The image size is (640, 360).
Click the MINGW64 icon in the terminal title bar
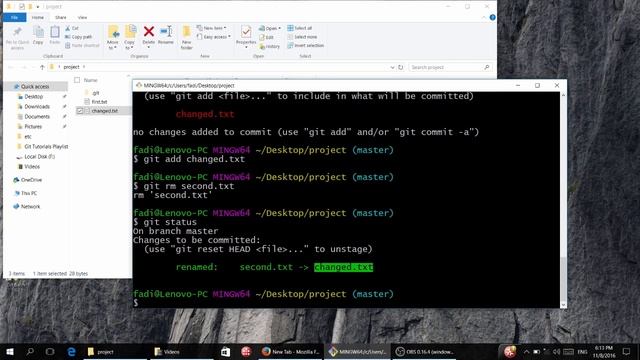pos(139,85)
